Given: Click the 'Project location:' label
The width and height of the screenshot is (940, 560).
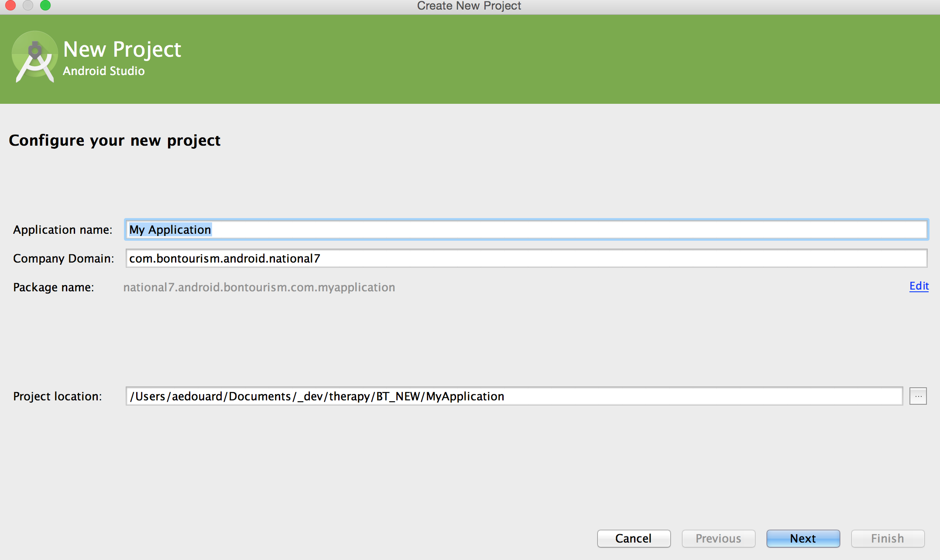Looking at the screenshot, I should pyautogui.click(x=57, y=396).
